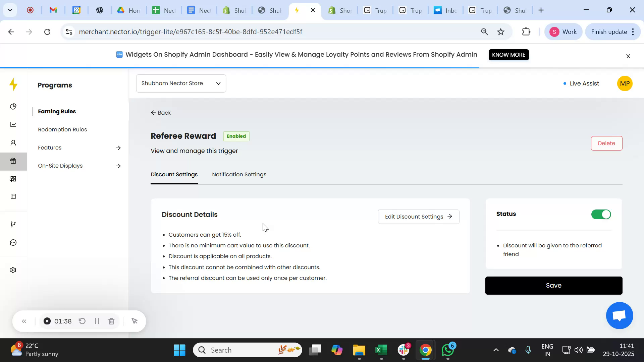
Task: Open the chat support bubble icon
Action: click(13, 242)
